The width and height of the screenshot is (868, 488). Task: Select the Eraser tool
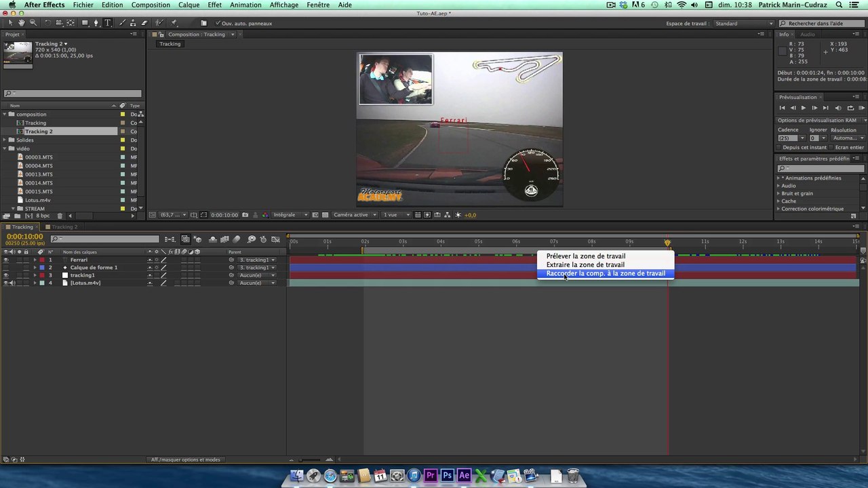tap(144, 23)
